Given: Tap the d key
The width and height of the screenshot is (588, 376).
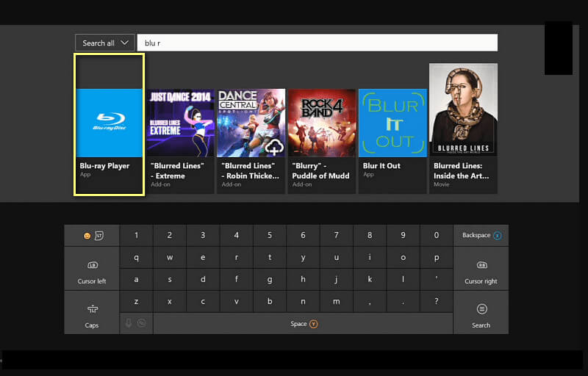Looking at the screenshot, I should click(x=203, y=280).
